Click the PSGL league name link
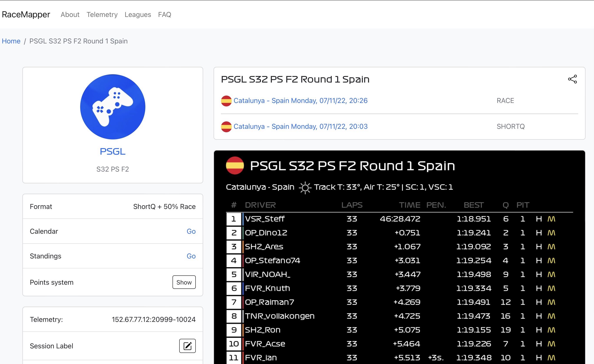This screenshot has height=364, width=594. point(113,151)
